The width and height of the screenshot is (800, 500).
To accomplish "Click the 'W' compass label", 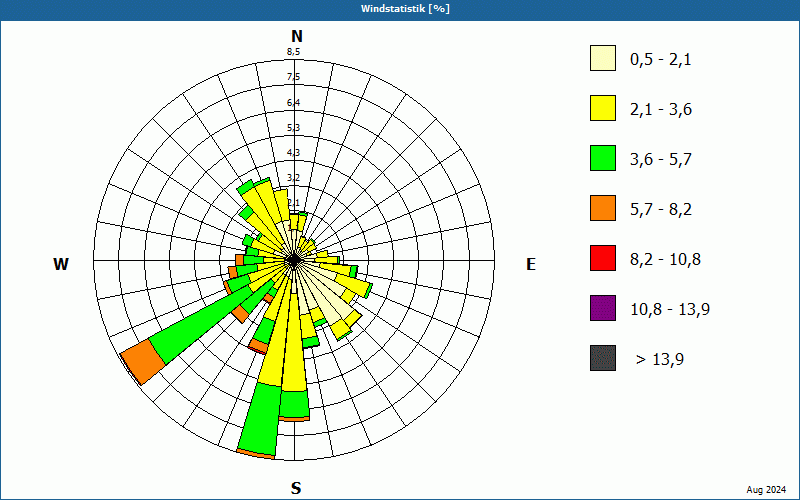I will (61, 264).
